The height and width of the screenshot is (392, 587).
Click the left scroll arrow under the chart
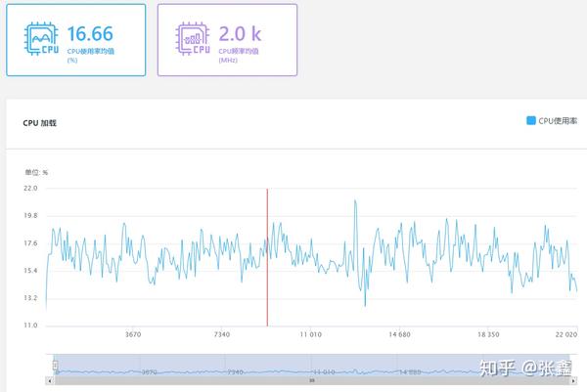[50, 380]
